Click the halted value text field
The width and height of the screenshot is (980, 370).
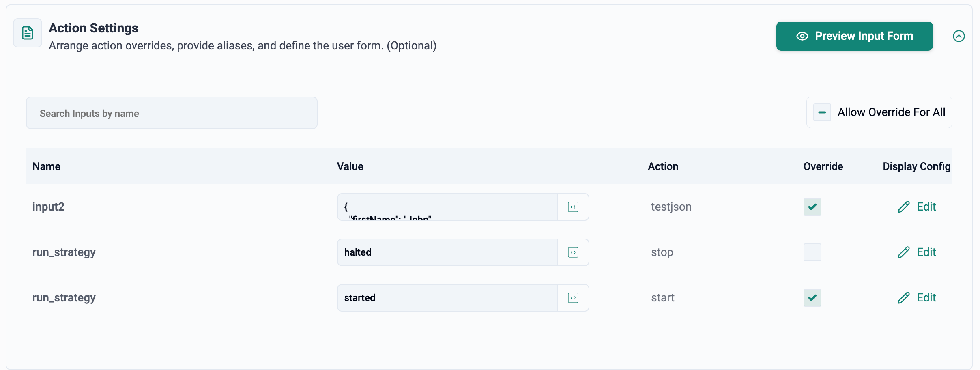pos(447,252)
